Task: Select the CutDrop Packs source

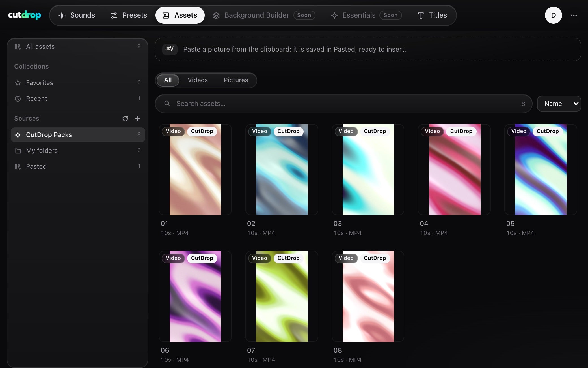Action: pos(78,135)
